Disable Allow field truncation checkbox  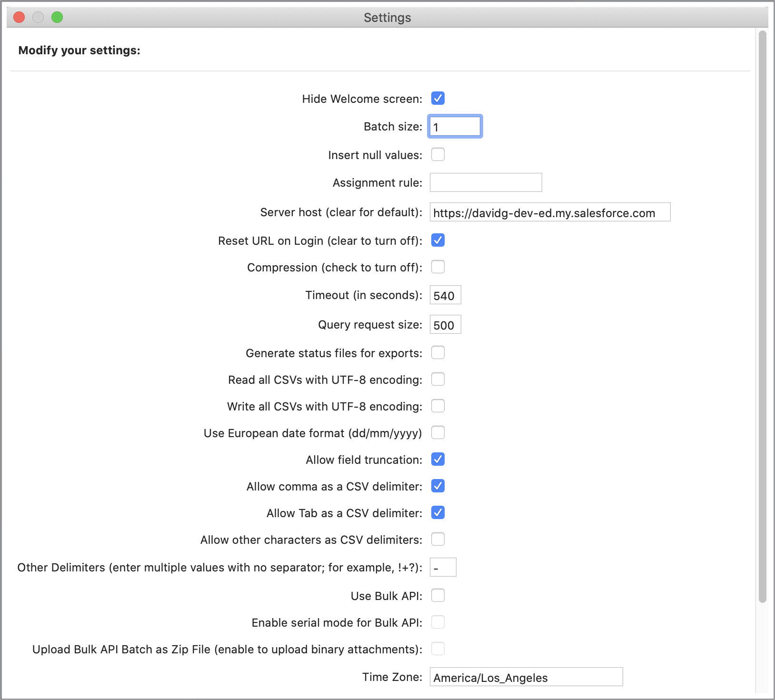tap(437, 460)
